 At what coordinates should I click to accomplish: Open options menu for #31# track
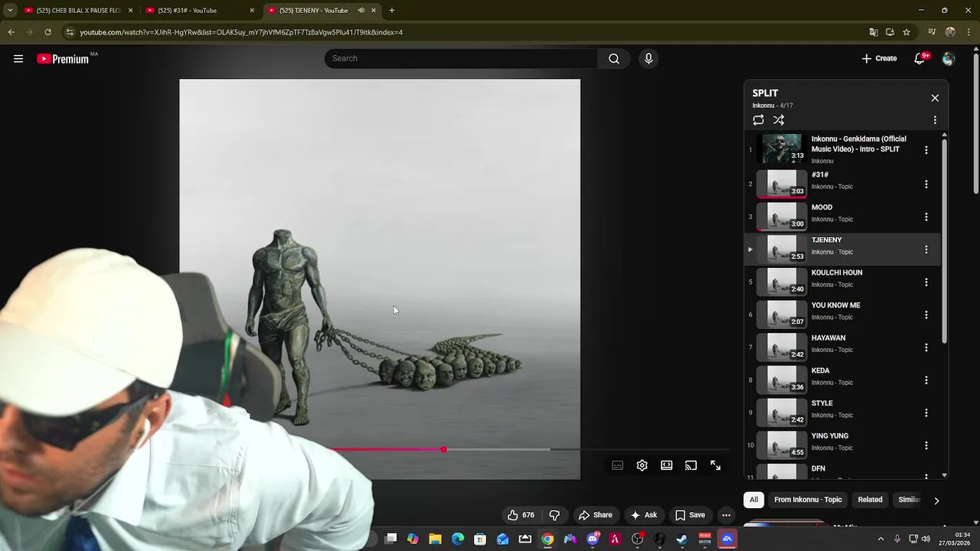[926, 184]
